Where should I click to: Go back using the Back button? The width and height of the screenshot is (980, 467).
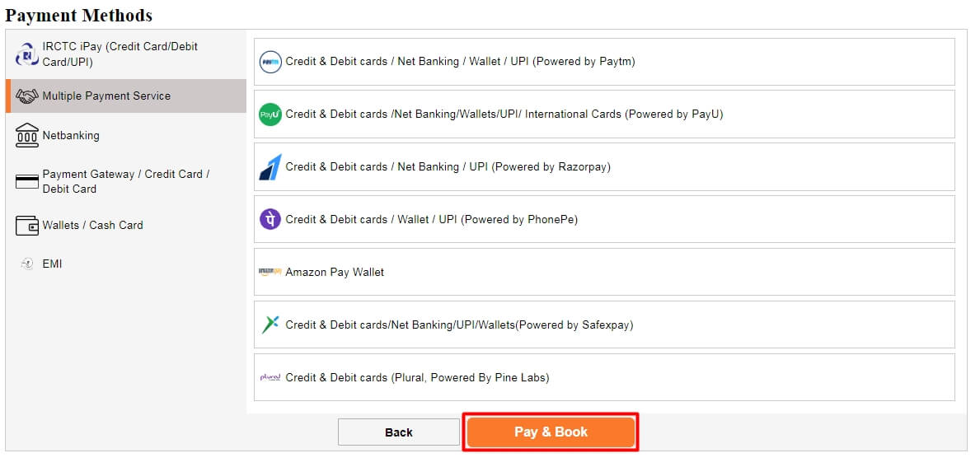tap(399, 432)
